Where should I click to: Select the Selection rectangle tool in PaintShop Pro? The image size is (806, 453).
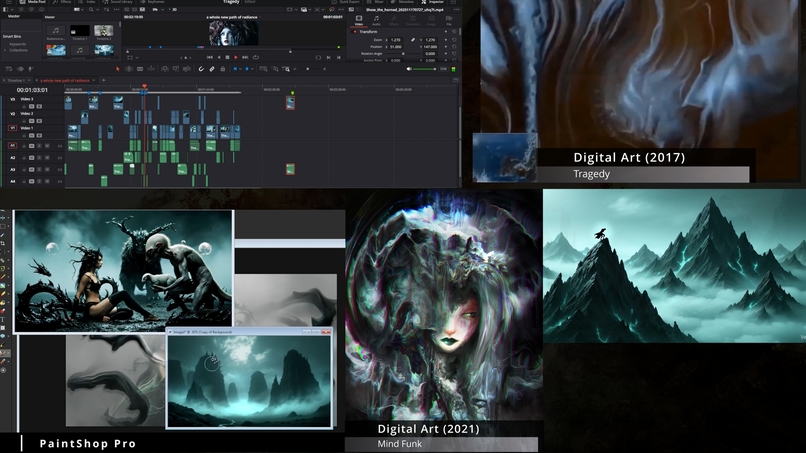point(3,226)
